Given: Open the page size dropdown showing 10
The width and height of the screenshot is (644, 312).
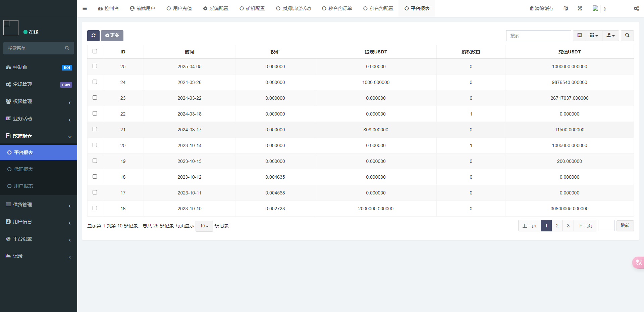Looking at the screenshot, I should pos(204,226).
